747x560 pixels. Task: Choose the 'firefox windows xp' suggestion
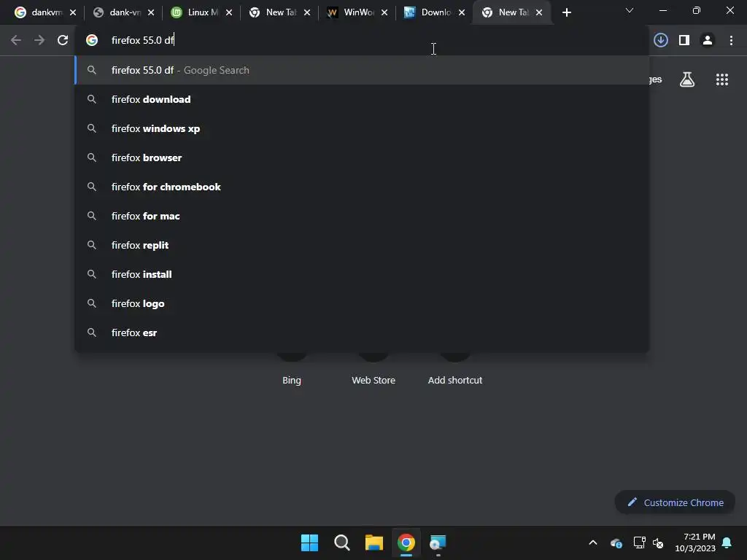(362, 128)
